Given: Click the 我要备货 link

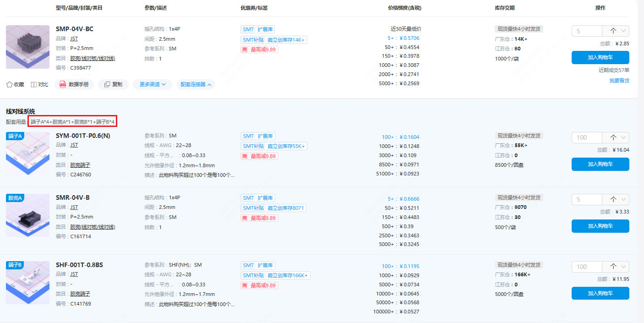Looking at the screenshot, I should pos(619,81).
